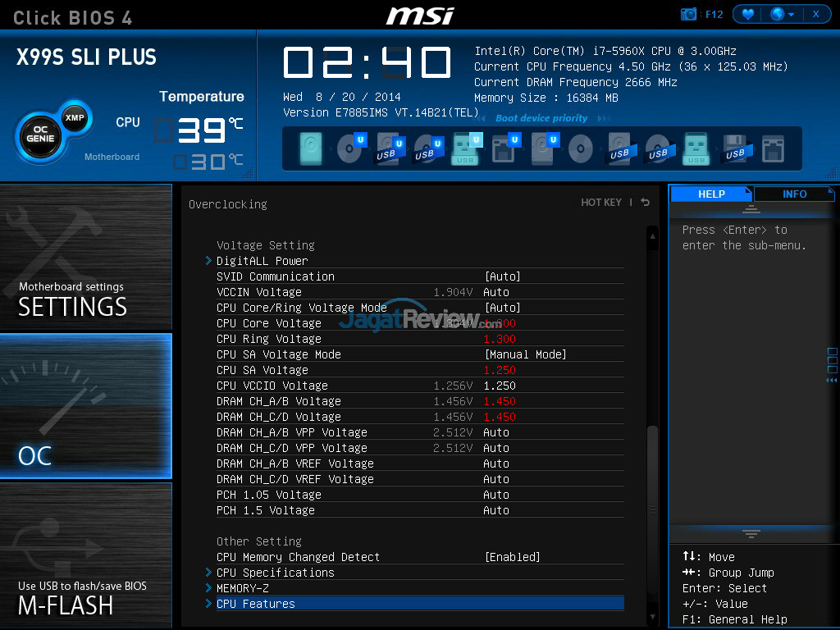This screenshot has width=840, height=630.
Task: Open the SETTINGS motherboard settings section
Action: tap(85, 257)
